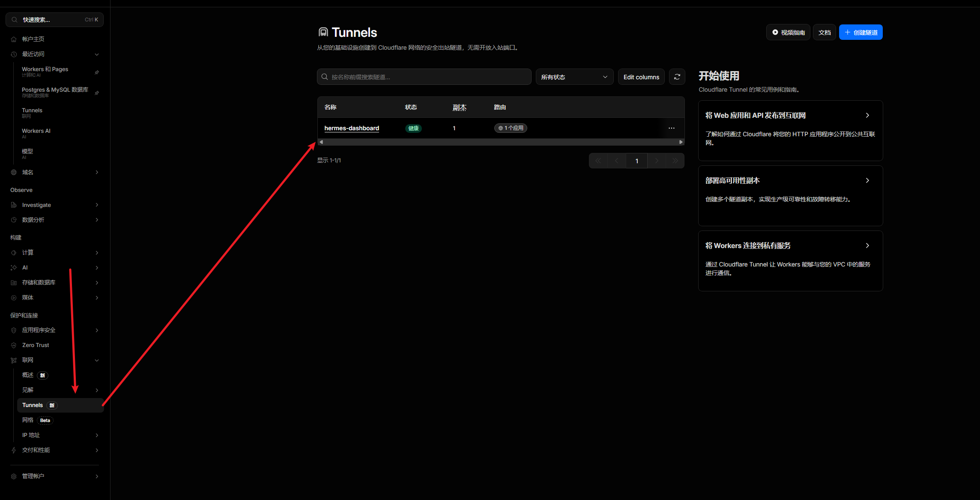Image resolution: width=980 pixels, height=500 pixels.
Task: Click the shield icon beside 应用程序安全
Action: (x=14, y=330)
